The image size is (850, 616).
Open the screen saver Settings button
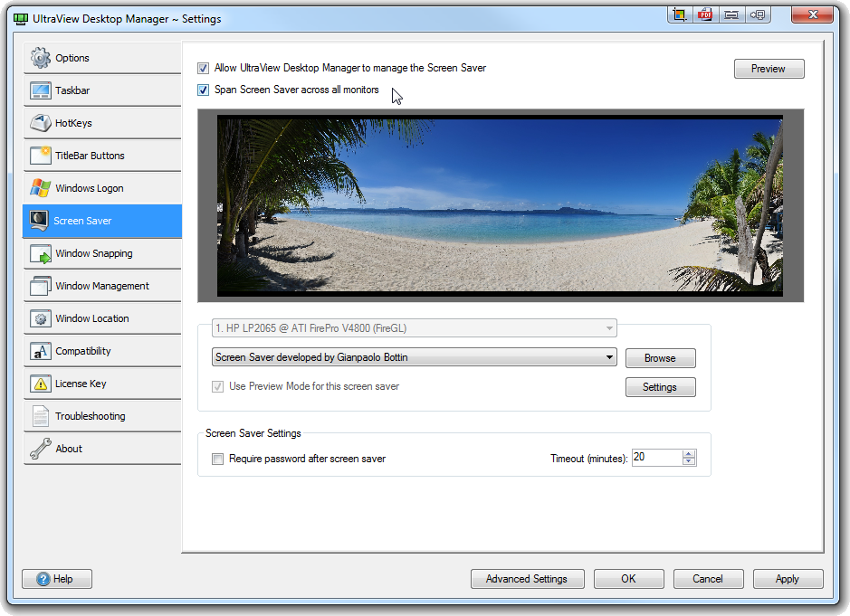pos(660,387)
